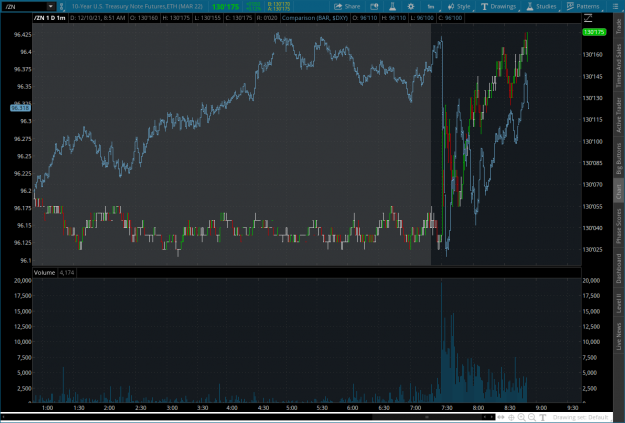Click the scrollbar right arrow at bottom
The height and width of the screenshot is (423, 625).
pyautogui.click(x=491, y=417)
